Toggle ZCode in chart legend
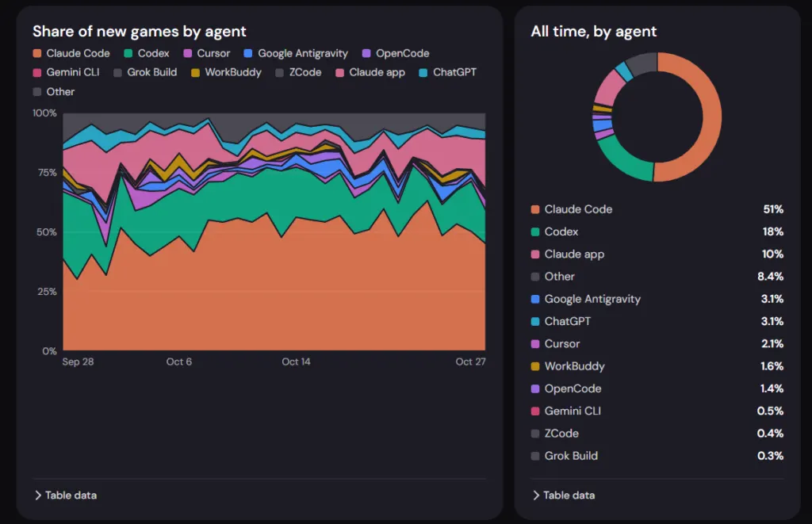Screen dimensions: 812x524 pyautogui.click(x=298, y=72)
